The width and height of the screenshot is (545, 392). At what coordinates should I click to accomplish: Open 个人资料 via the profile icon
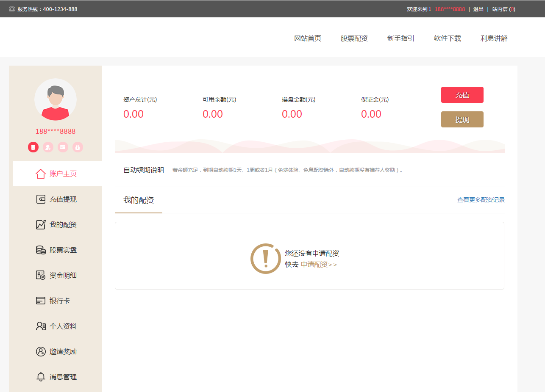pos(41,326)
